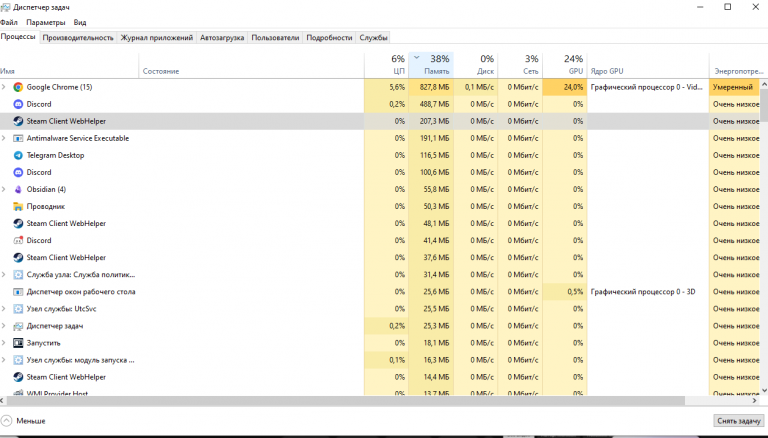The width and height of the screenshot is (768, 438).
Task: Click the Steam icon in the 48,1 МБ row
Action: coord(18,224)
